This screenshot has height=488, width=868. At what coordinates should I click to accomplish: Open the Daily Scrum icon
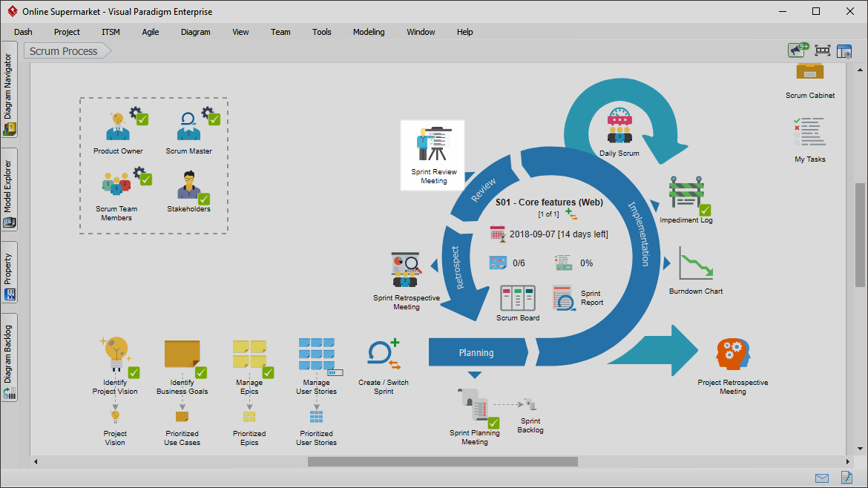click(619, 127)
